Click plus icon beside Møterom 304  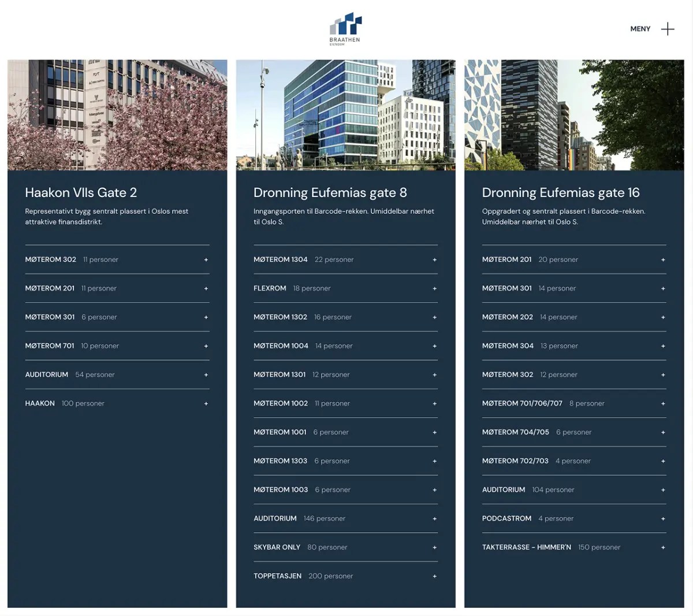coord(663,346)
